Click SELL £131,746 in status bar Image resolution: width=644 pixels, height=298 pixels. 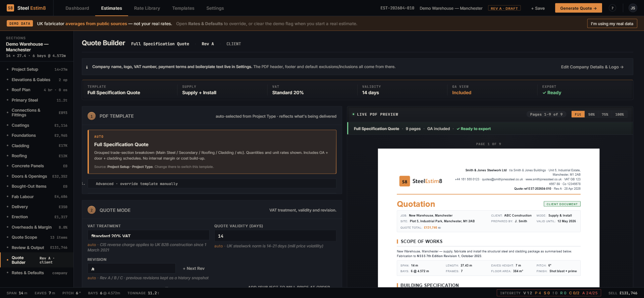pos(623,293)
